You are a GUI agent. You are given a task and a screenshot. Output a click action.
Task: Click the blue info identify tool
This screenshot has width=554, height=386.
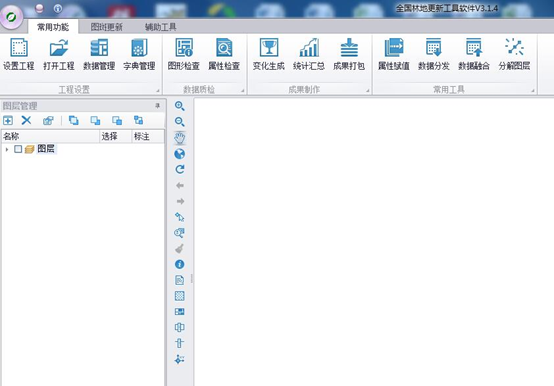[179, 264]
